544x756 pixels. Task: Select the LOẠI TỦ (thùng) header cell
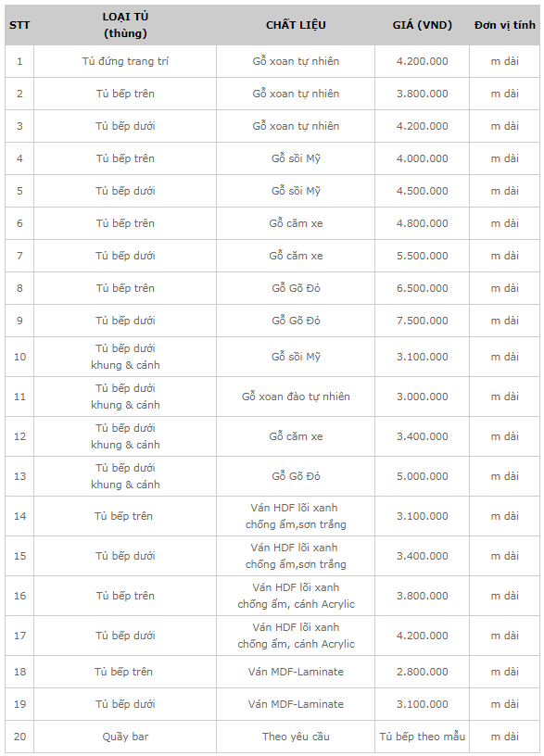tap(125, 25)
